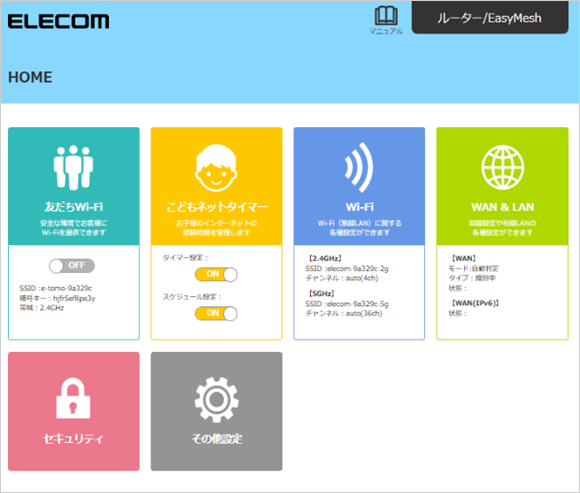Screen dimensions: 580x493
Task: Click the 2.4GHz SSID info line
Action: point(347,269)
